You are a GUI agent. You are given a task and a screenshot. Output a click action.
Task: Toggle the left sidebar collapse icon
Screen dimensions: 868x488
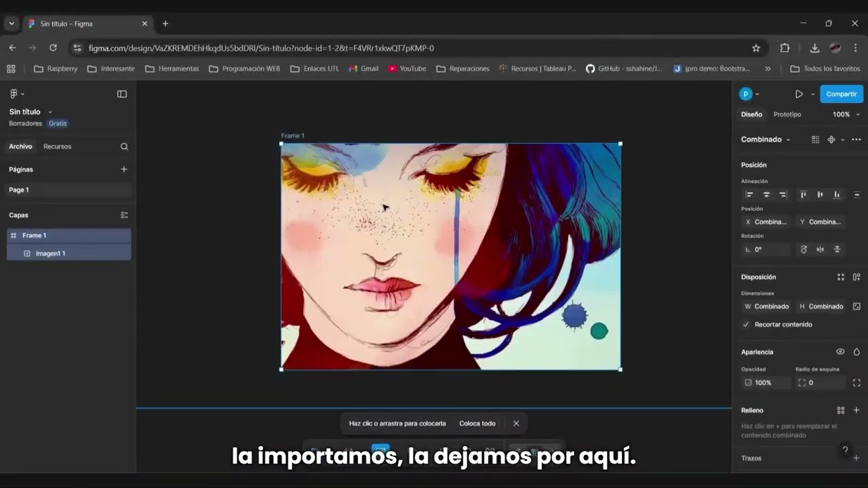coord(122,94)
